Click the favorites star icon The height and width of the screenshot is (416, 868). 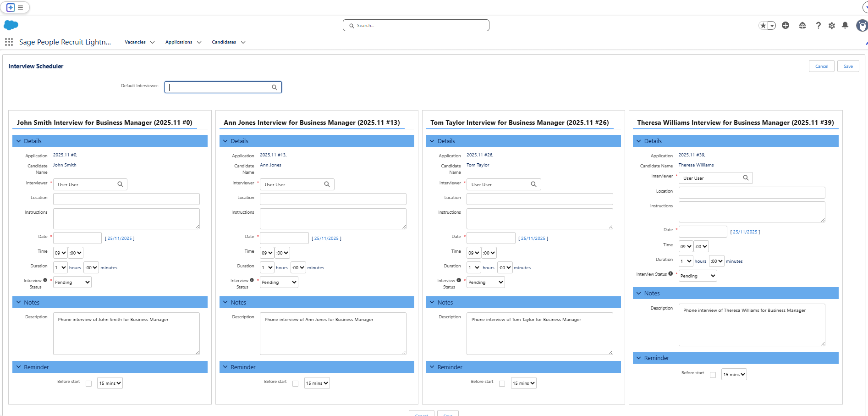763,26
